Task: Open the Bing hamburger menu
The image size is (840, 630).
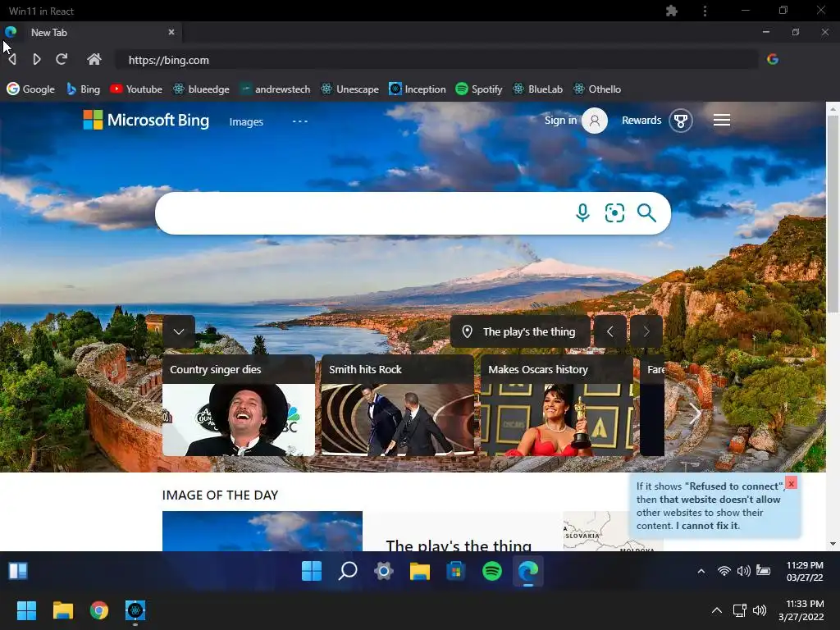Action: click(722, 120)
